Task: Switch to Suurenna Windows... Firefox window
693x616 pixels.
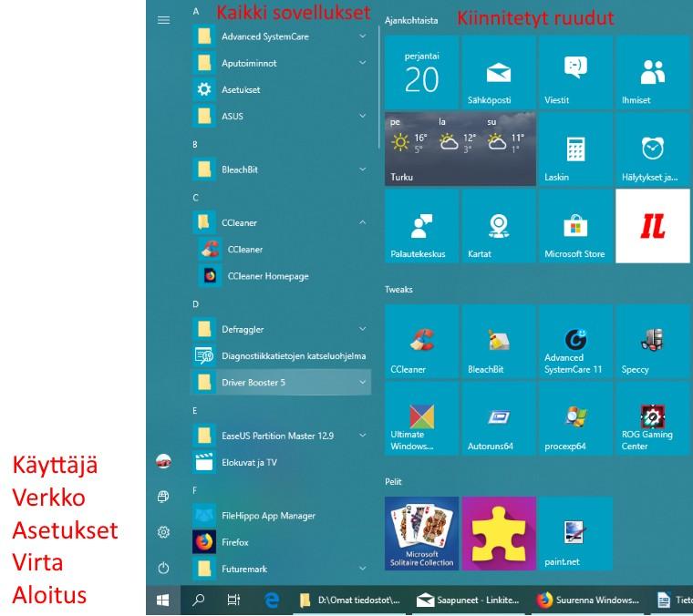Action: click(x=587, y=601)
